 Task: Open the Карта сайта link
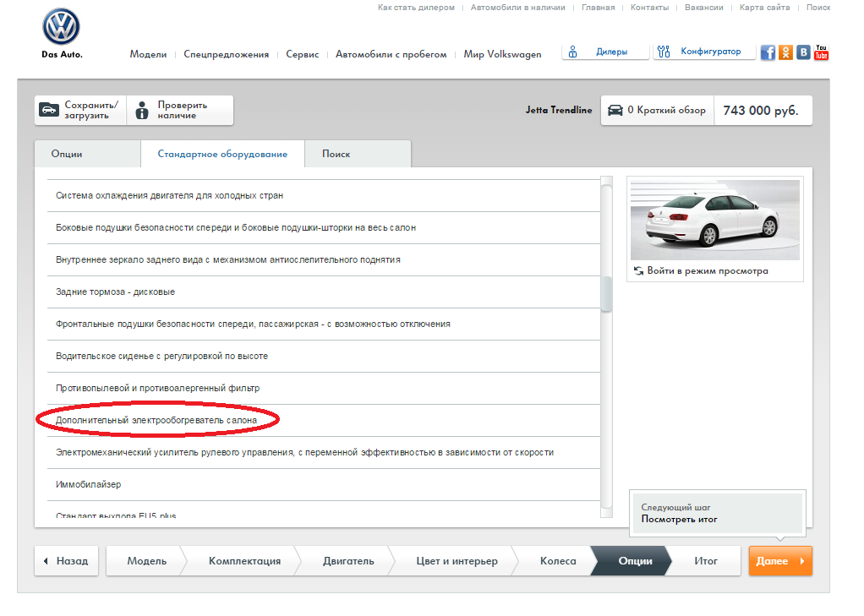coord(765,8)
